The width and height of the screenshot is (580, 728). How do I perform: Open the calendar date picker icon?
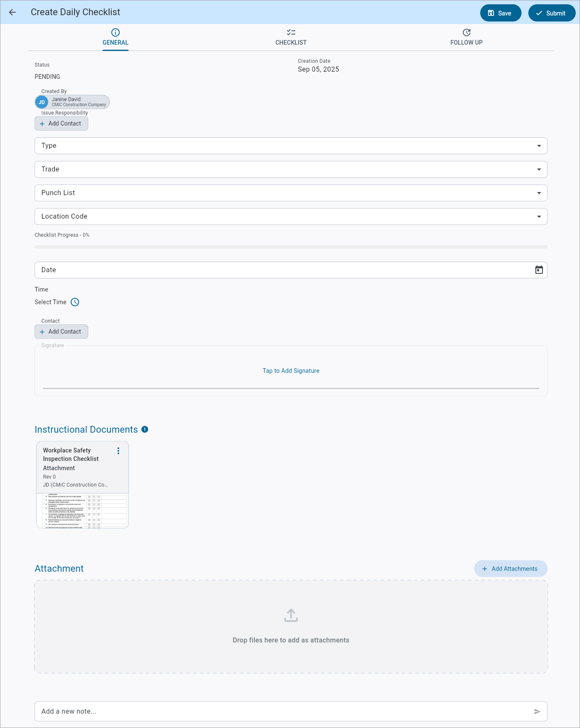pyautogui.click(x=539, y=270)
